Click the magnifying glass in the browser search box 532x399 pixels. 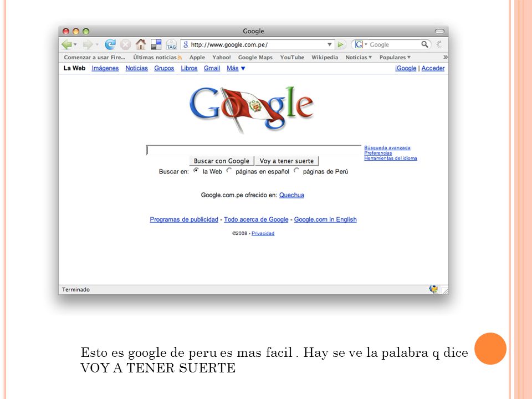coord(425,44)
